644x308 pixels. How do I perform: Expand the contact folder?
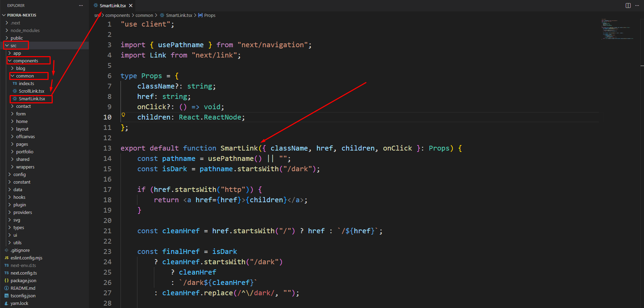12,106
